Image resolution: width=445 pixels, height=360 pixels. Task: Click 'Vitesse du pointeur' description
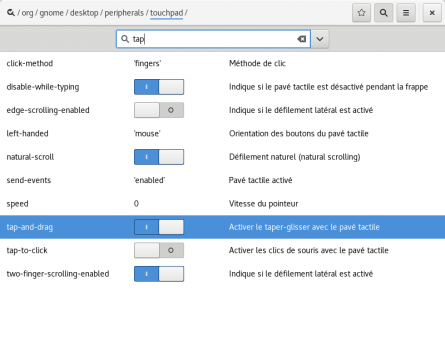pos(263,204)
